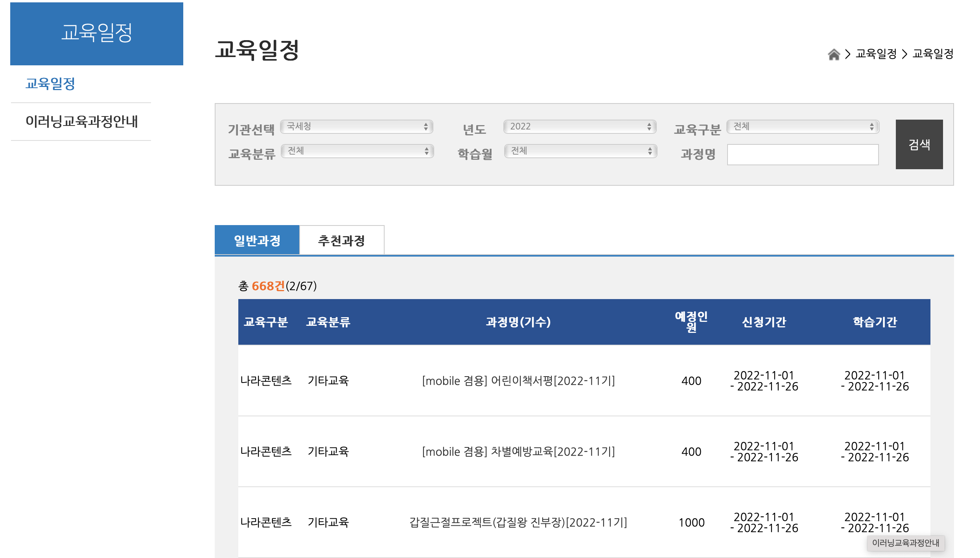
Task: Click the 과정명 text input field
Action: tap(803, 154)
